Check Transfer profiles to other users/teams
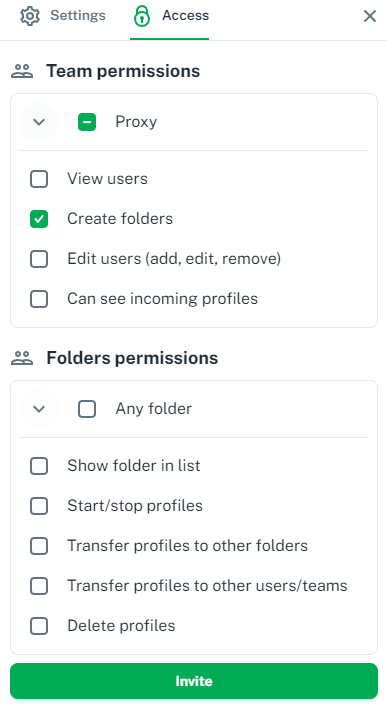This screenshot has width=387, height=705. (x=39, y=586)
